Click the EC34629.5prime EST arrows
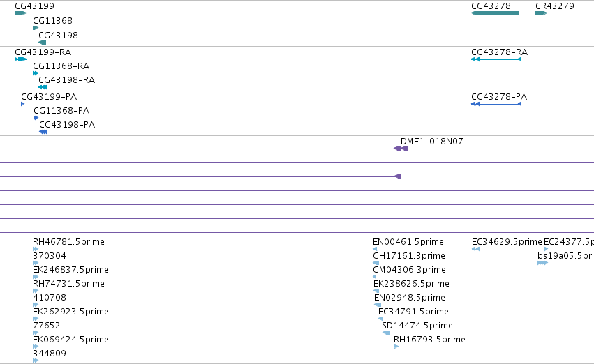594x364 pixels. tap(476, 249)
